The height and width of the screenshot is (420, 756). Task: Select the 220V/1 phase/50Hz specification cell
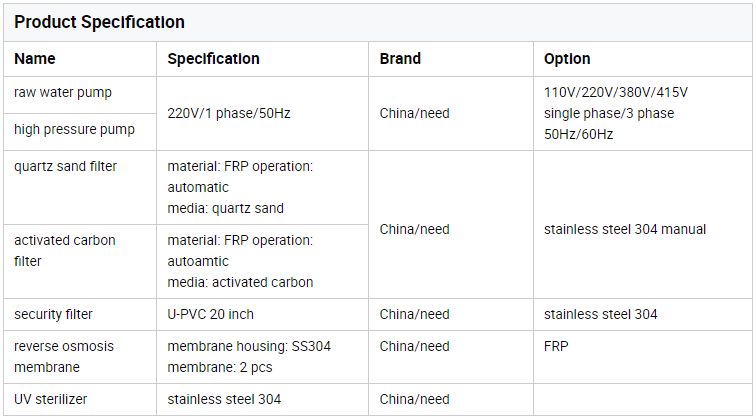(229, 113)
